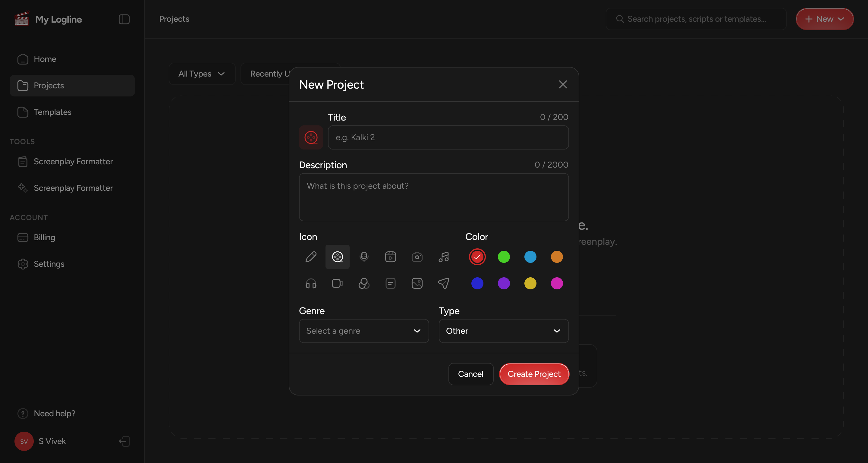The height and width of the screenshot is (463, 868).
Task: Select the green color option
Action: (x=504, y=257)
